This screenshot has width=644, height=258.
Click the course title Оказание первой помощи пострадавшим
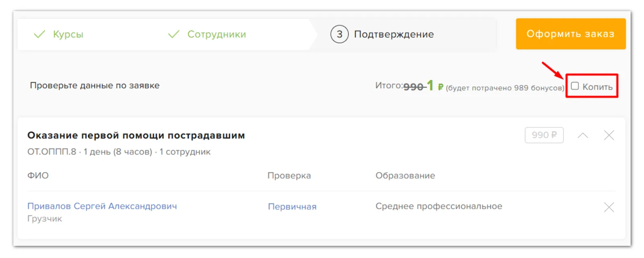136,135
